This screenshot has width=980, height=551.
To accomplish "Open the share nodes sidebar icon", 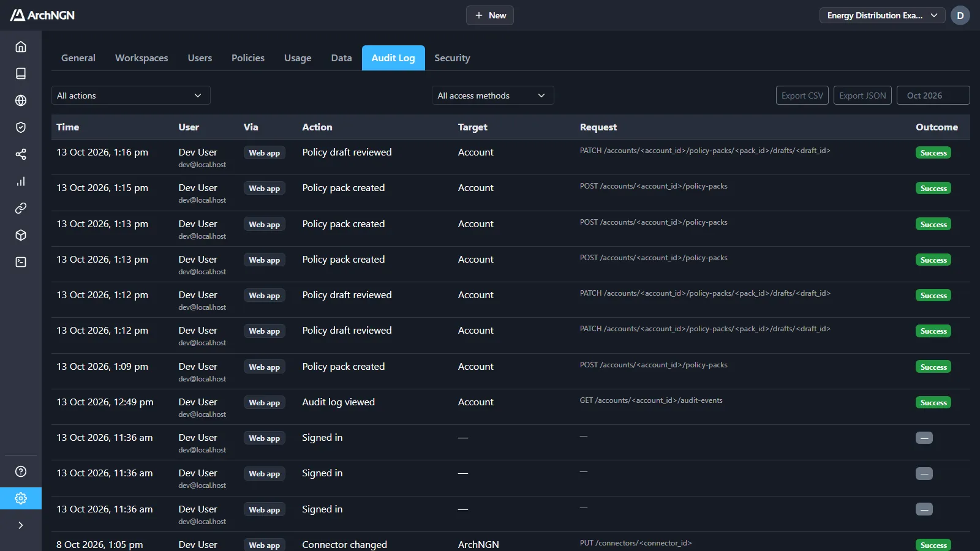I will 21,154.
